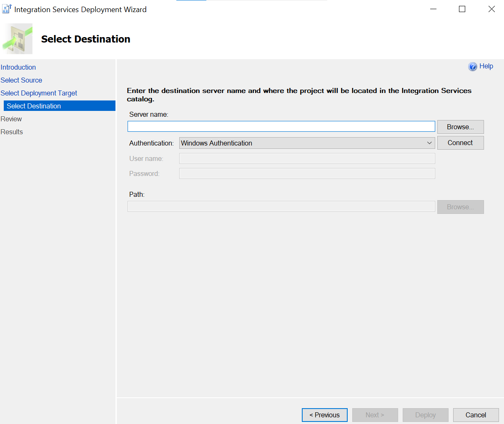Click the Path label
504x424 pixels.
pyautogui.click(x=137, y=194)
